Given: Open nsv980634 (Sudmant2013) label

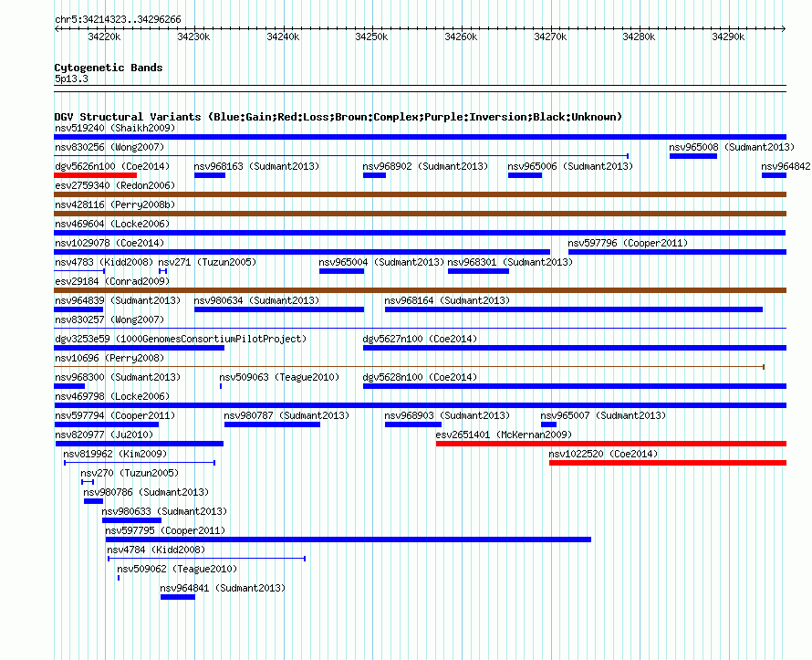Looking at the screenshot, I should [256, 300].
